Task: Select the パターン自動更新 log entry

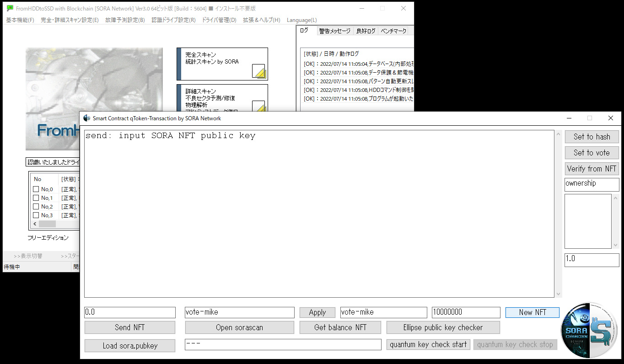Action: click(358, 81)
